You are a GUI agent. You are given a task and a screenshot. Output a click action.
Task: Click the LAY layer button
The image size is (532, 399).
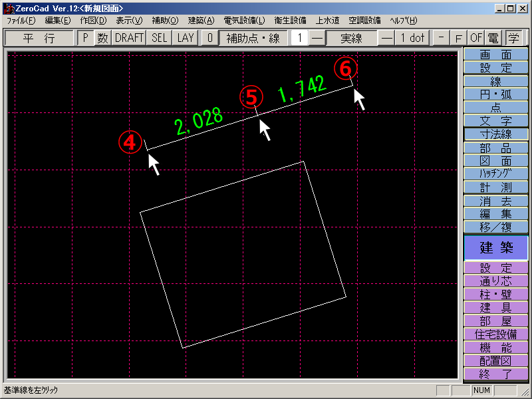pos(186,38)
